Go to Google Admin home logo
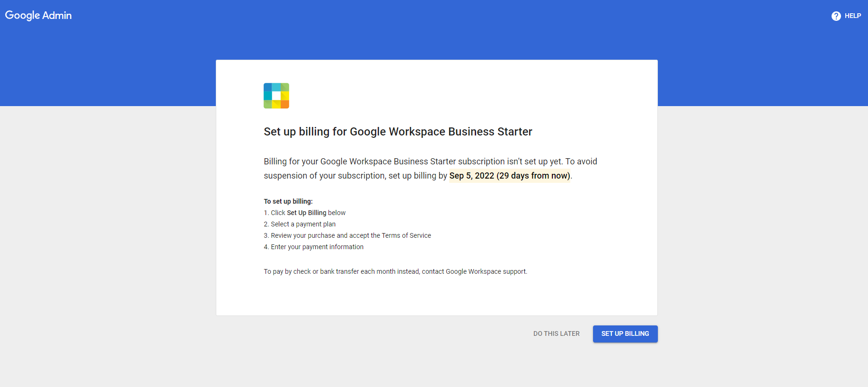Image resolution: width=868 pixels, height=387 pixels. [x=38, y=15]
